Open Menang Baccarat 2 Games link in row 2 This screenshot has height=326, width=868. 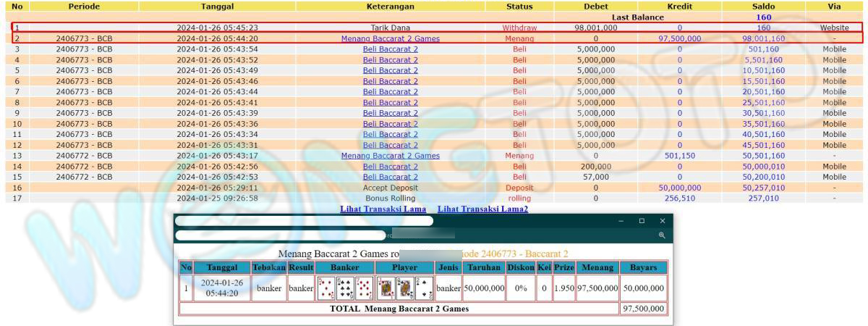(x=390, y=38)
